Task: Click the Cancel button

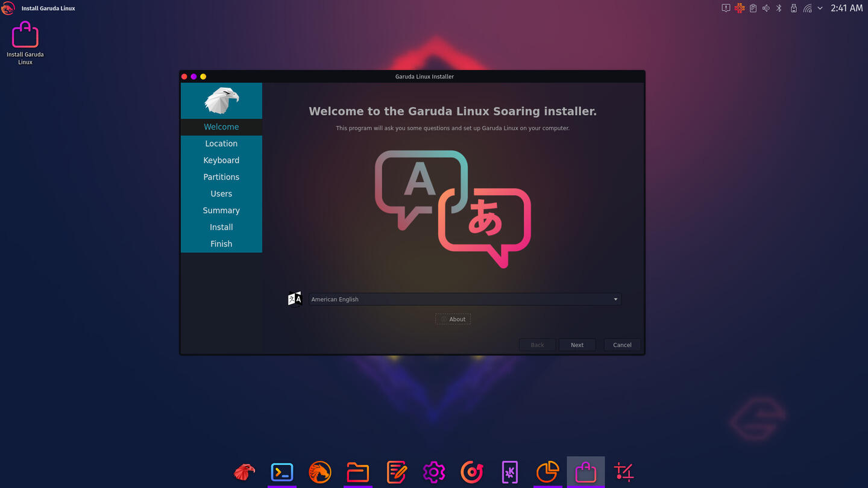Action: click(622, 345)
